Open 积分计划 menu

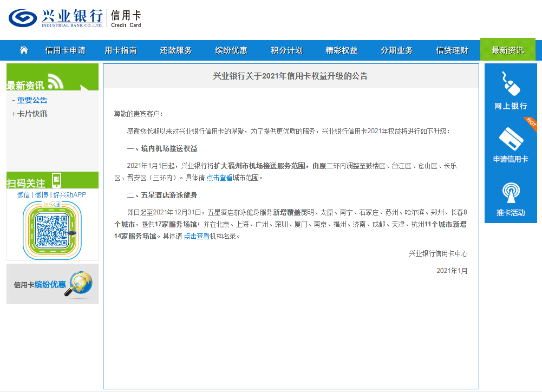(286, 50)
